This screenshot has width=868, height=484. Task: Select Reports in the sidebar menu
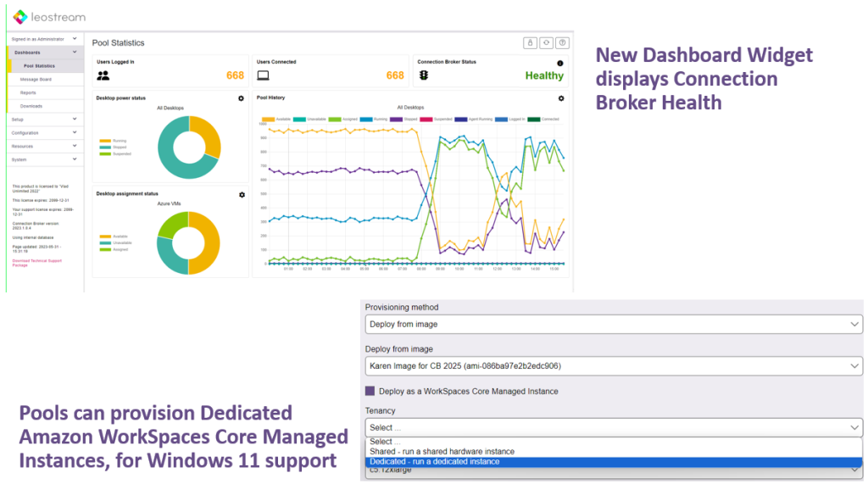(28, 92)
